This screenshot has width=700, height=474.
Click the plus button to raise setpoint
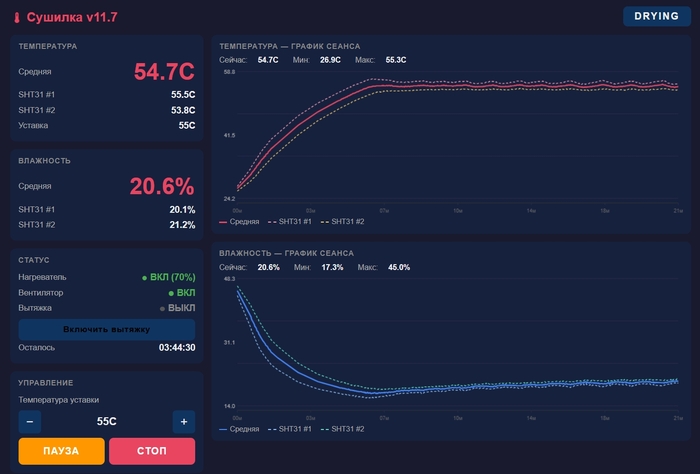click(x=184, y=422)
